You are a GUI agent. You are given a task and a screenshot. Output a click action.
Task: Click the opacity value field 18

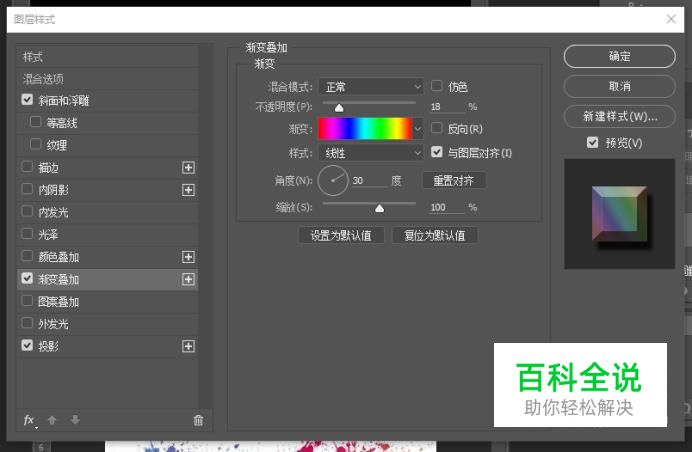click(447, 107)
